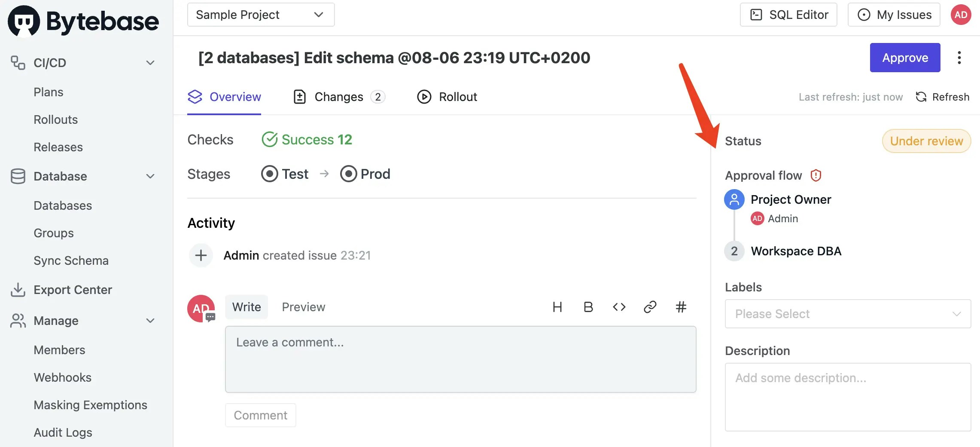Focus the Leave a comment text area

pos(460,359)
